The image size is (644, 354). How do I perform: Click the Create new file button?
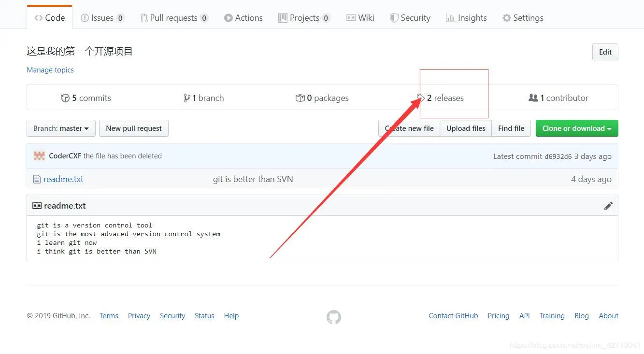click(x=409, y=128)
